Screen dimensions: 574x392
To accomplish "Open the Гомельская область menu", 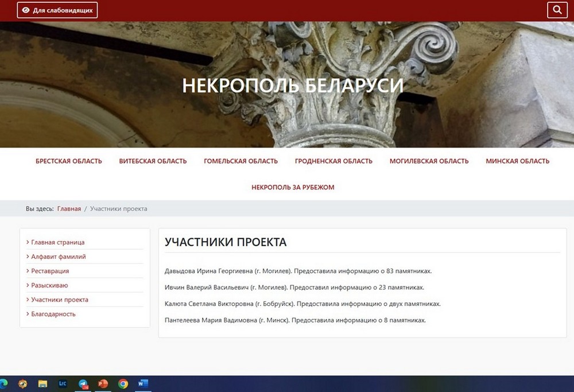I will (x=241, y=161).
